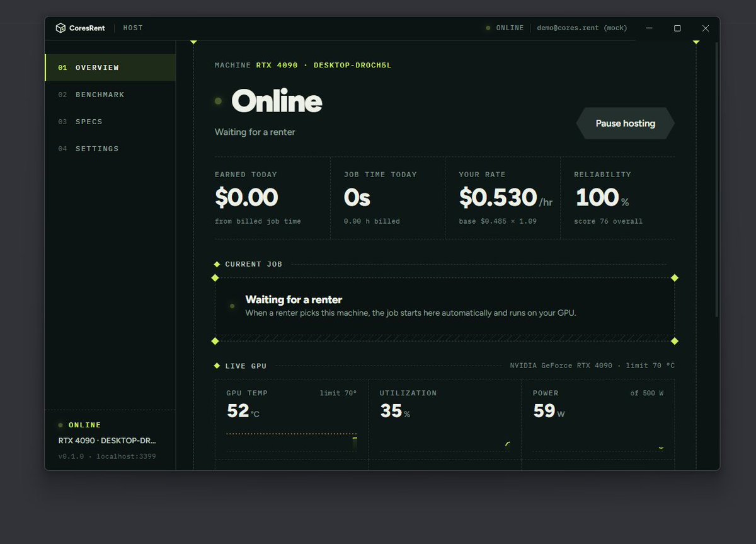Minimize the CoresRent Host window
Image resolution: width=756 pixels, height=544 pixels.
649,28
